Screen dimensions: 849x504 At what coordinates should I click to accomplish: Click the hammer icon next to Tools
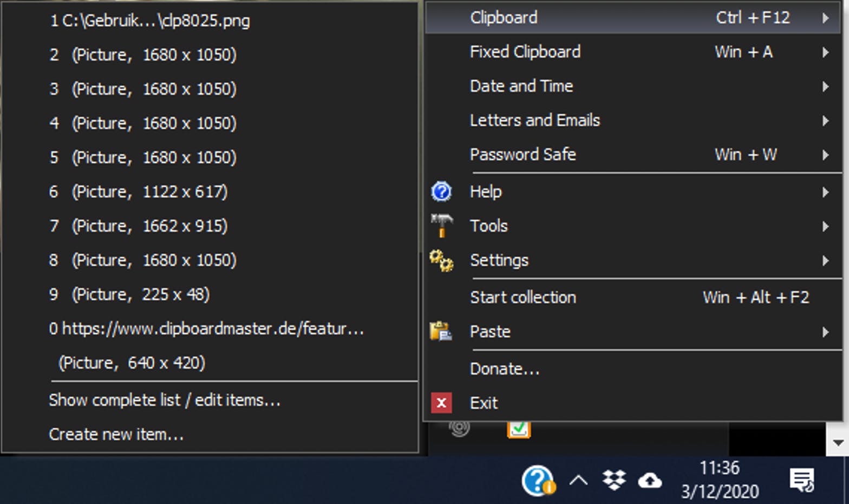click(x=441, y=225)
